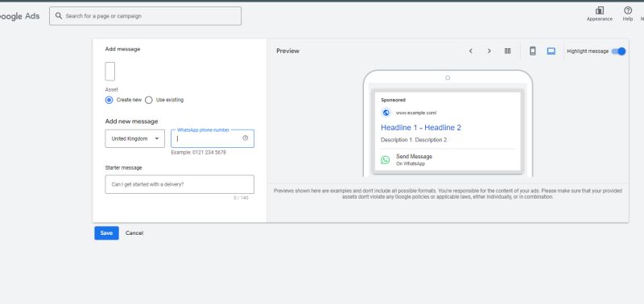Click the Add message heading
644x304 pixels.
tap(123, 49)
